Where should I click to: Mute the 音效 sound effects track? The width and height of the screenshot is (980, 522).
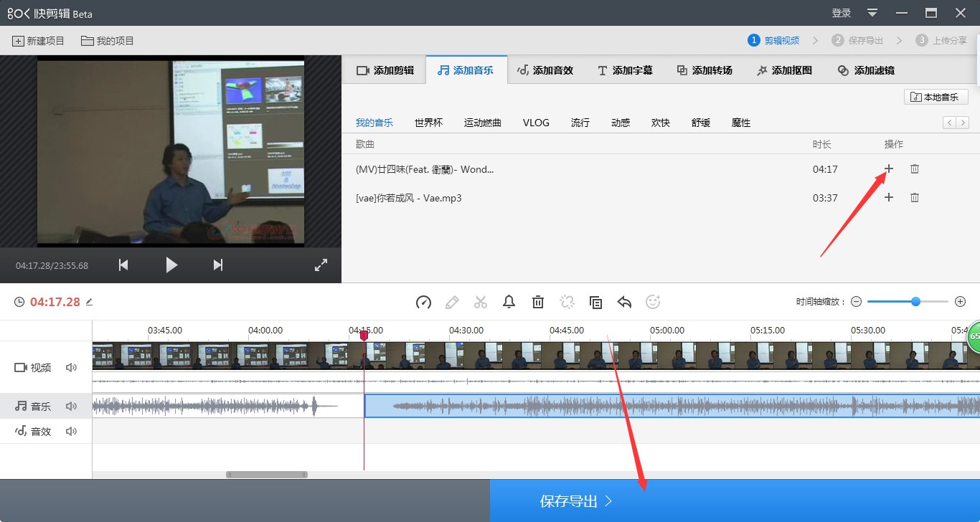point(71,431)
